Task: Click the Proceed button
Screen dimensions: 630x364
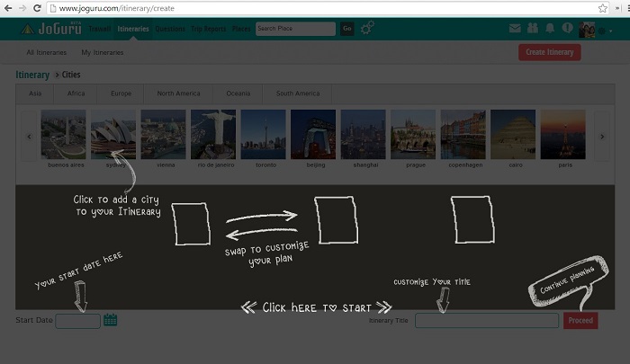Action: tap(580, 321)
